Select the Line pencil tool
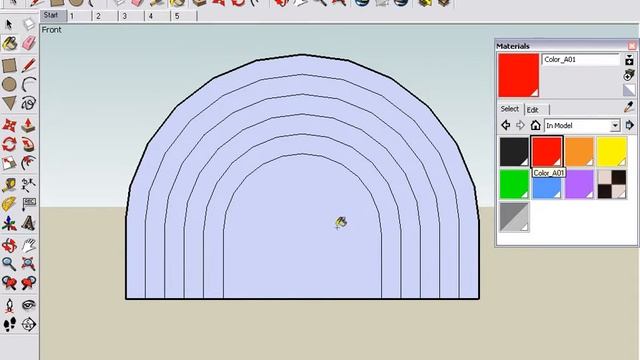 (28, 65)
